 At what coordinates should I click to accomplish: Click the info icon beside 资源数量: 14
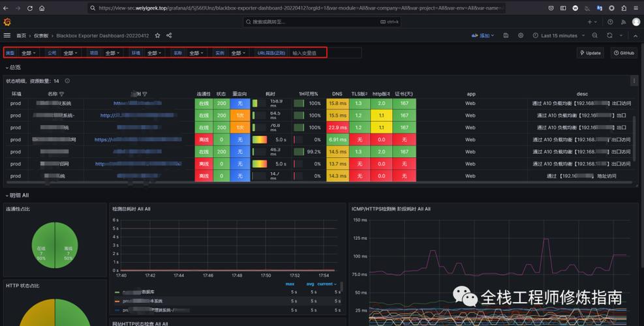[x=67, y=81]
